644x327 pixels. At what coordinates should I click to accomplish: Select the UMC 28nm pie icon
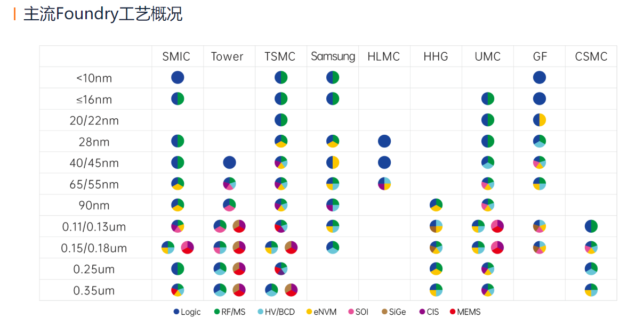[x=487, y=141]
